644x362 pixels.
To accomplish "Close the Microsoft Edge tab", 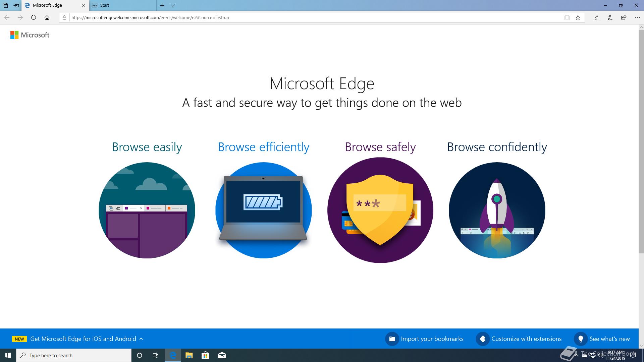I will click(x=84, y=5).
